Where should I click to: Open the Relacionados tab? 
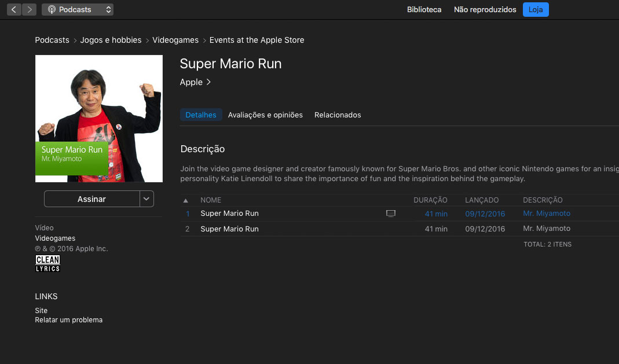[x=338, y=115]
